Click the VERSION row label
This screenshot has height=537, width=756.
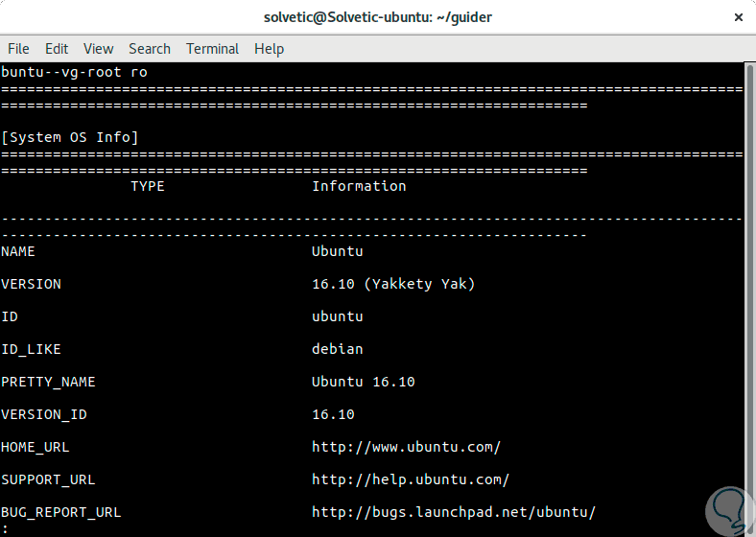pos(32,284)
